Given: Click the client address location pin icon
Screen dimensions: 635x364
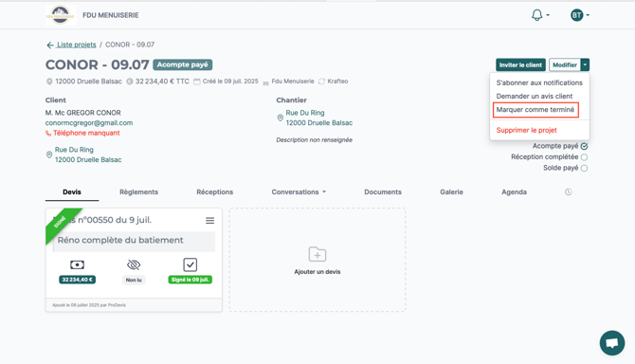Looking at the screenshot, I should click(x=49, y=155).
